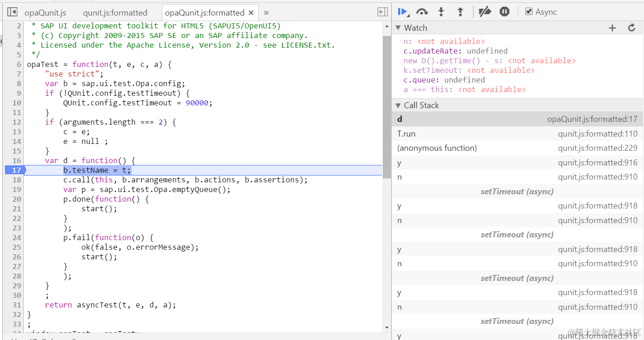Select the T.run call stack frame
Image resolution: width=644 pixels, height=340 pixels.
click(x=517, y=134)
